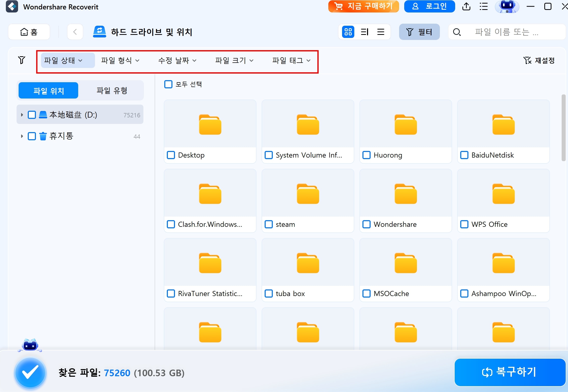Click the tuba box folder name

click(x=290, y=293)
